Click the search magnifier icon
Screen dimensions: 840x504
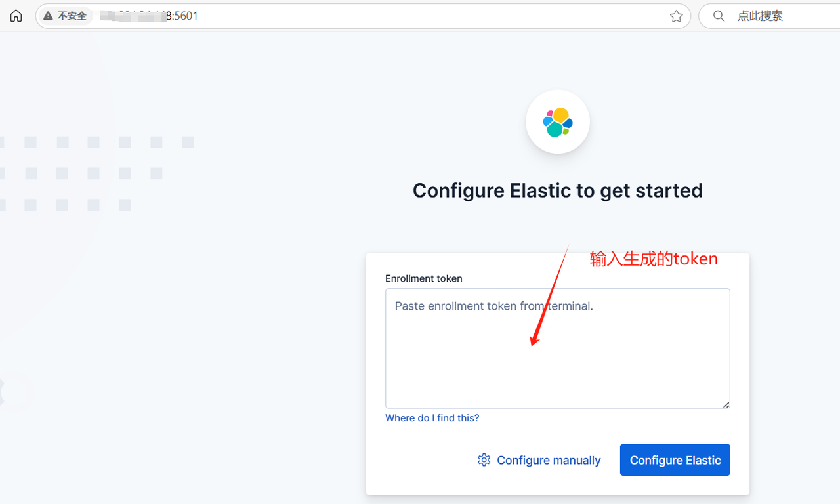click(719, 16)
